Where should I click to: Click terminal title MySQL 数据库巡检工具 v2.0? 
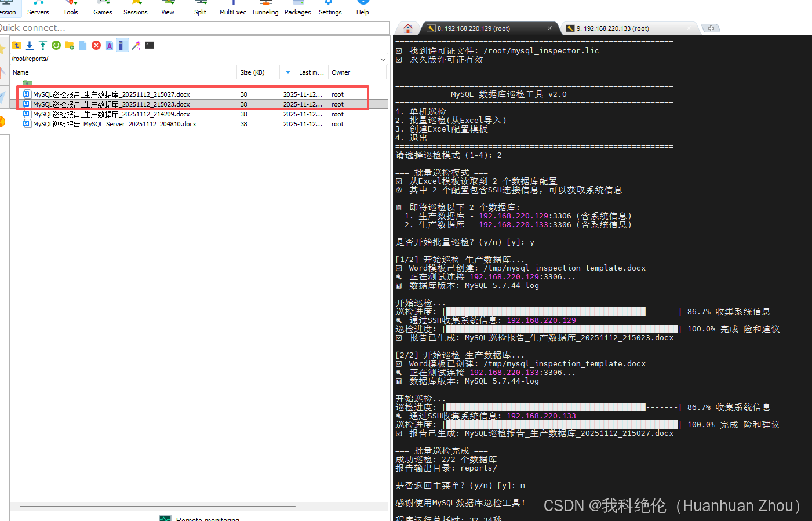point(509,94)
